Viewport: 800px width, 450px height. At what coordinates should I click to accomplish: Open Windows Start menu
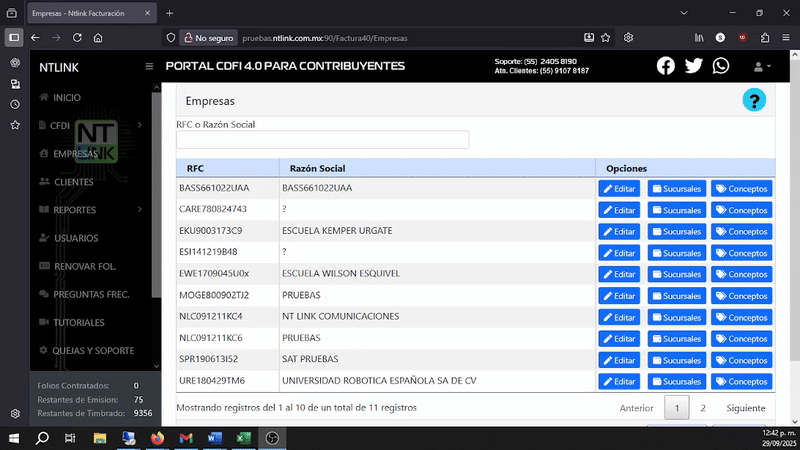tap(14, 438)
